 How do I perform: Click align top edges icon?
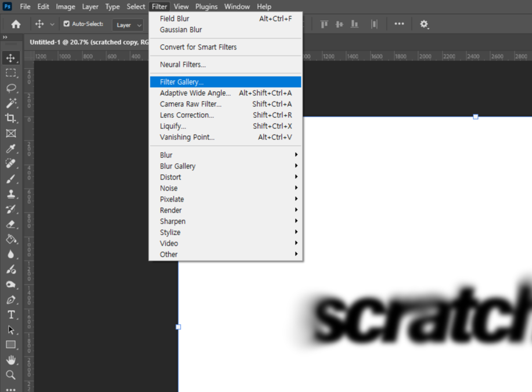(324, 24)
